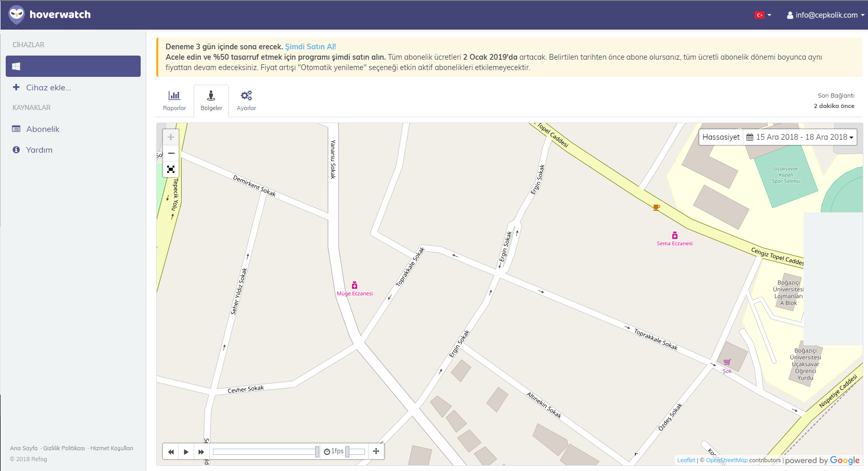Click the plus icon beside Cihaz ekle
This screenshot has height=471, width=868.
coord(16,87)
